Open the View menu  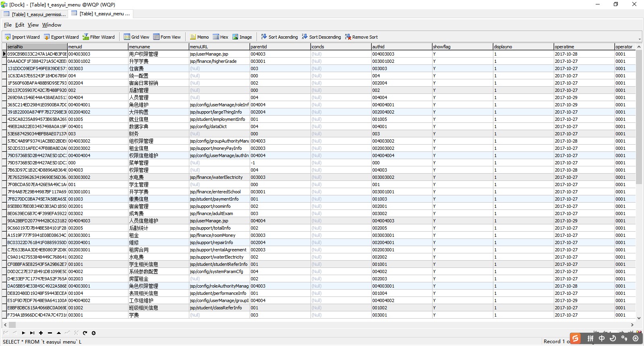[x=33, y=25]
